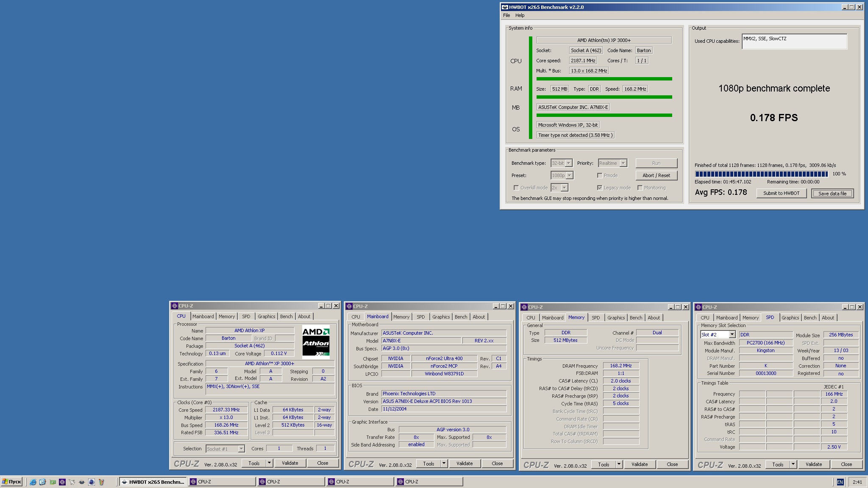The height and width of the screenshot is (488, 868).
Task: Click the CAS# Latency value 2.0 clocks
Action: pyautogui.click(x=620, y=381)
